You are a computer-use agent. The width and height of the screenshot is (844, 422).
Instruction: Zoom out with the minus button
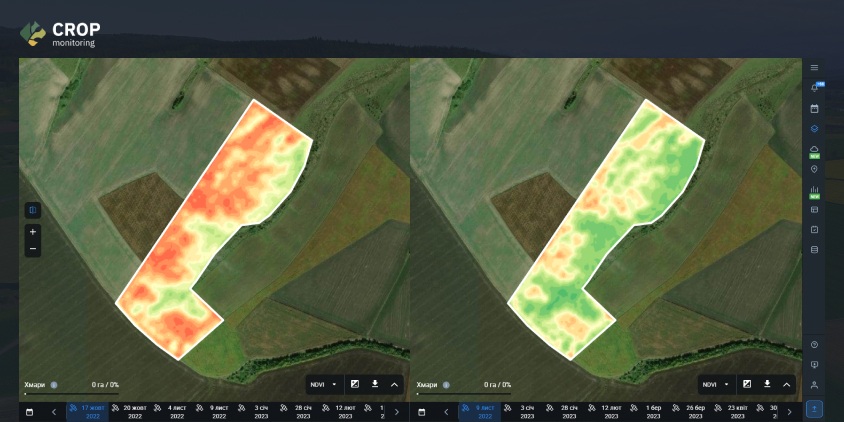[x=33, y=249]
